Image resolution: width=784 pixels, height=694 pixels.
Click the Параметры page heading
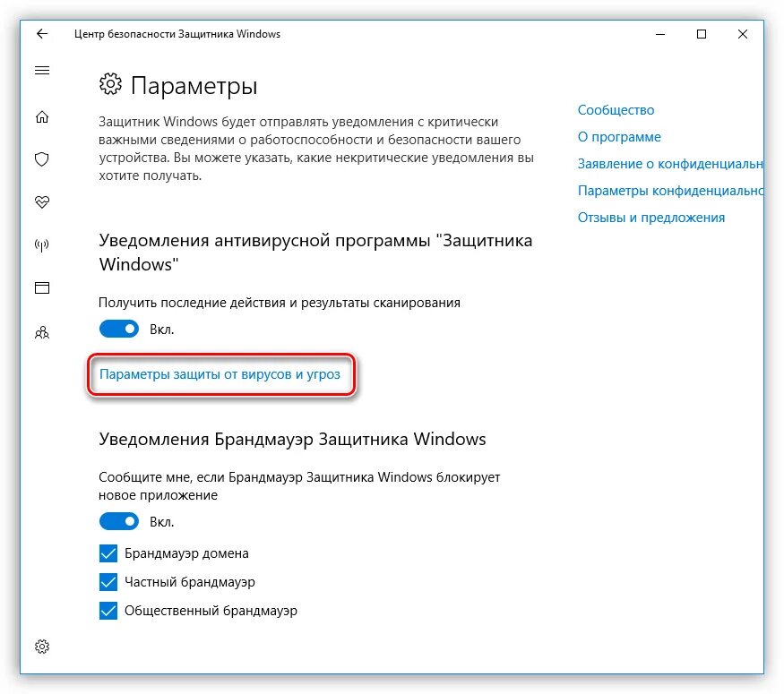(x=194, y=86)
